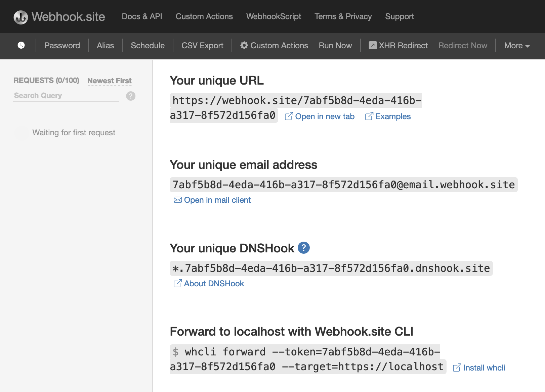Image resolution: width=545 pixels, height=392 pixels.
Task: Click external-link icon before Open in new tab
Action: pyautogui.click(x=289, y=116)
